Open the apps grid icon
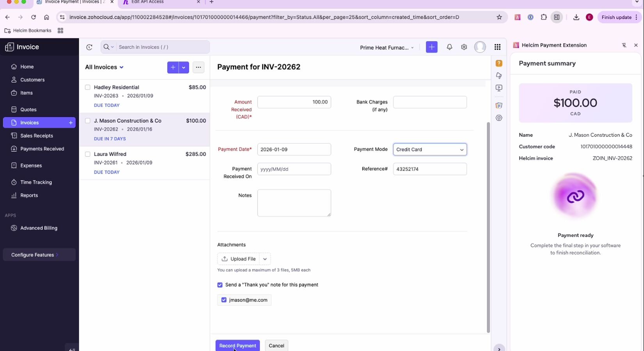The width and height of the screenshot is (644, 351). click(497, 47)
